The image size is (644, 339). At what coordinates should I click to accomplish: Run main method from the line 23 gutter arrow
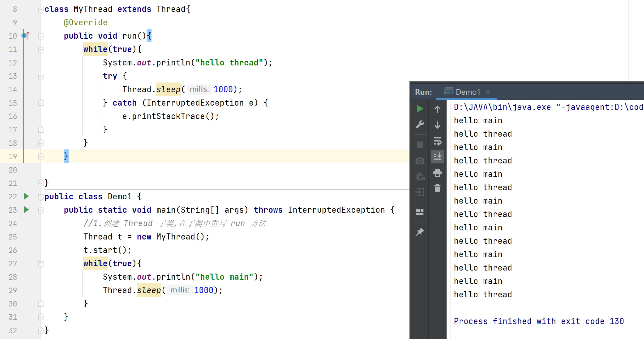tap(26, 210)
